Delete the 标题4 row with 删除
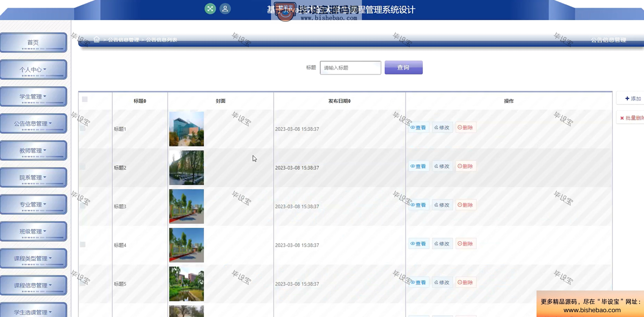 [x=466, y=244]
